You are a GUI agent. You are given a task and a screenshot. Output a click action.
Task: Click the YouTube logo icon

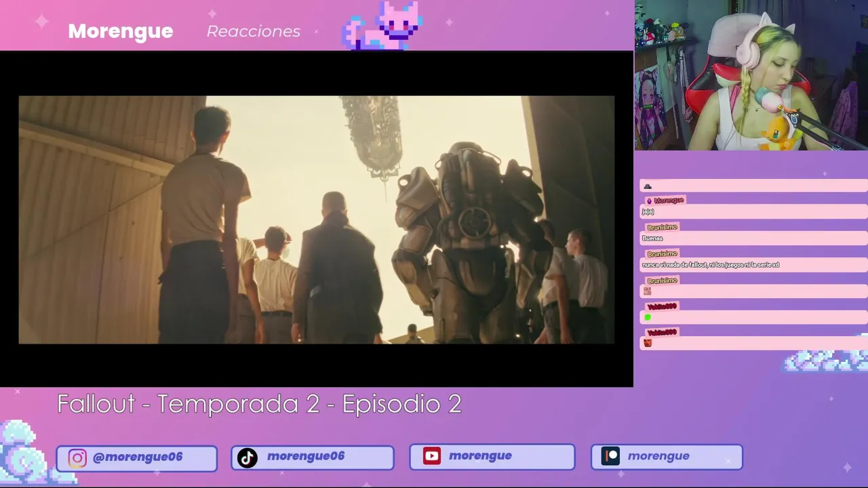coord(432,456)
